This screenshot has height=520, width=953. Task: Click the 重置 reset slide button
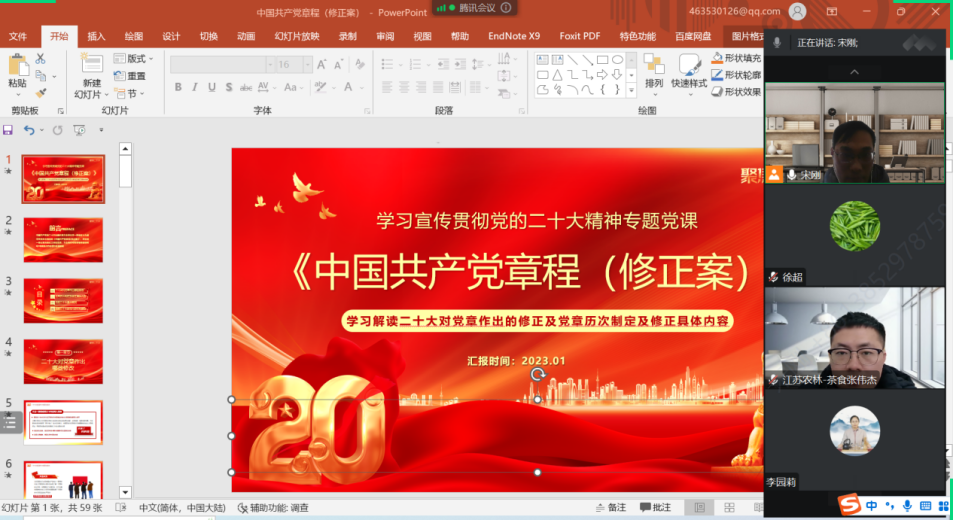click(x=130, y=76)
